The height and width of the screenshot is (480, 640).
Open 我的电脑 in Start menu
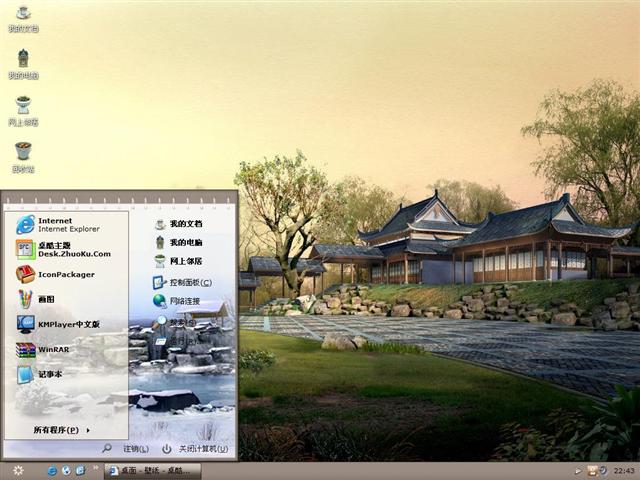click(x=179, y=242)
